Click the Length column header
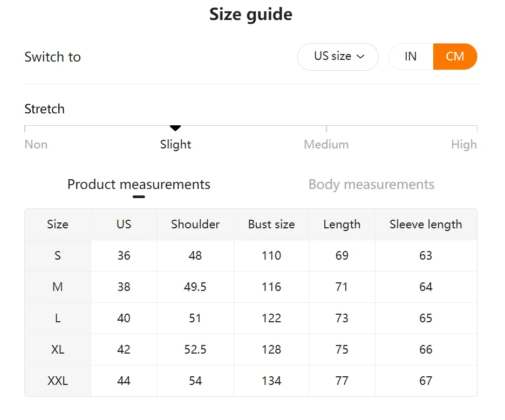 342,225
